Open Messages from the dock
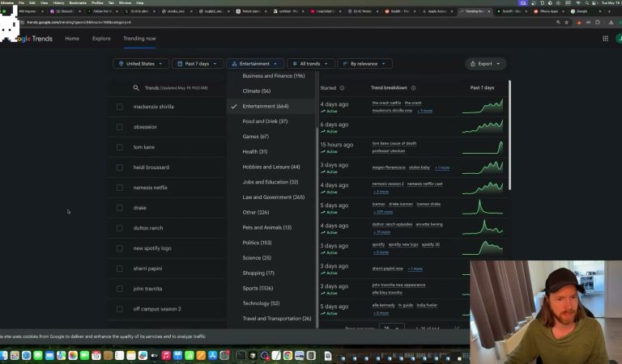Screen dimensions: 622x364 [x=38, y=355]
